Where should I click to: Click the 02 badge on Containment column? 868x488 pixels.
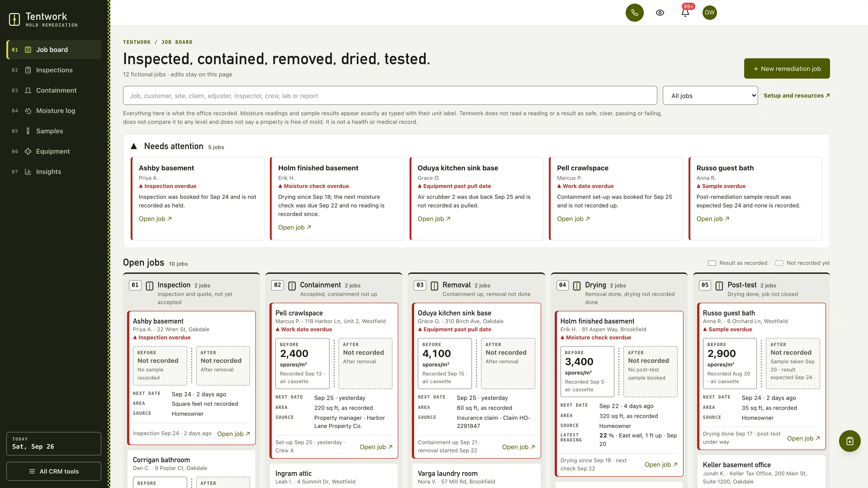point(278,285)
